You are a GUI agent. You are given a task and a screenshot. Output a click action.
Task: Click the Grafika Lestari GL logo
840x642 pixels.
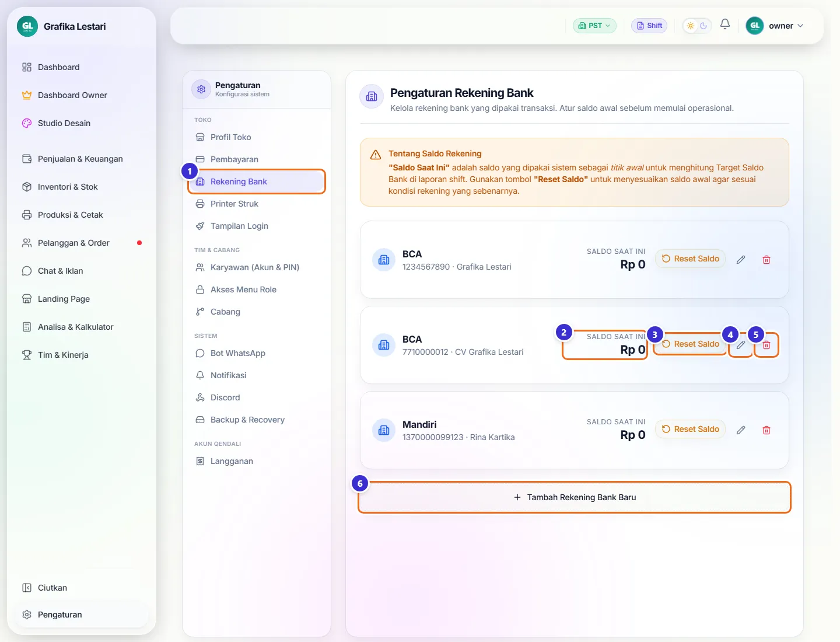[x=27, y=26]
